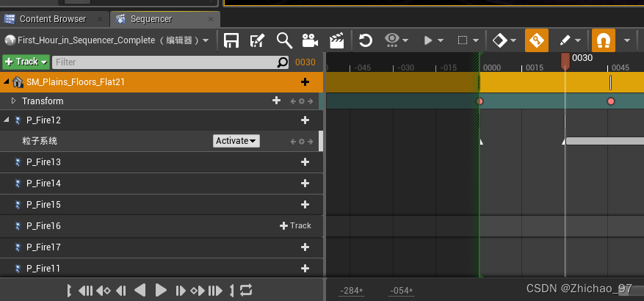Screen dimensions: 644x301
Task: Toggle playback looping at the bottom
Action: tap(246, 290)
